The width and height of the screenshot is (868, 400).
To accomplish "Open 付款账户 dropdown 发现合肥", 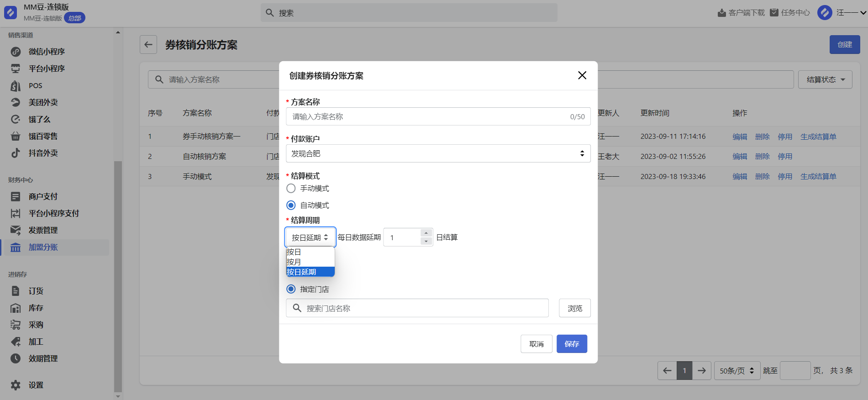I will coord(438,153).
